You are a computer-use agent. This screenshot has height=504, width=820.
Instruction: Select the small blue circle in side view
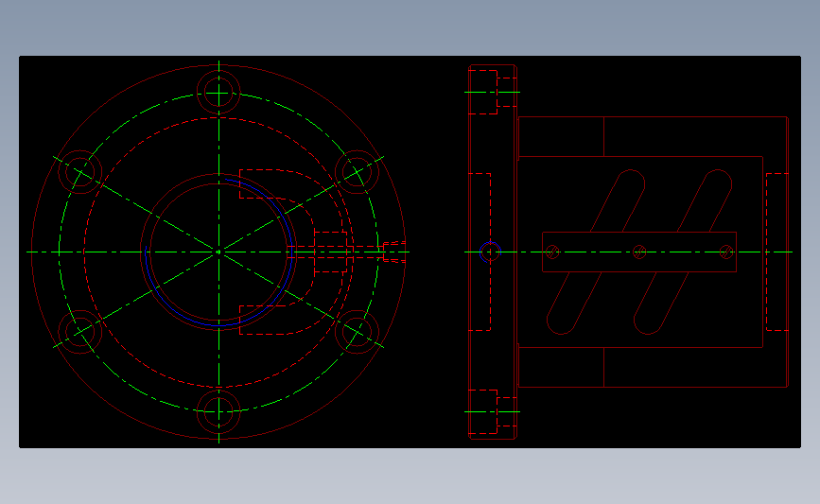(x=491, y=252)
